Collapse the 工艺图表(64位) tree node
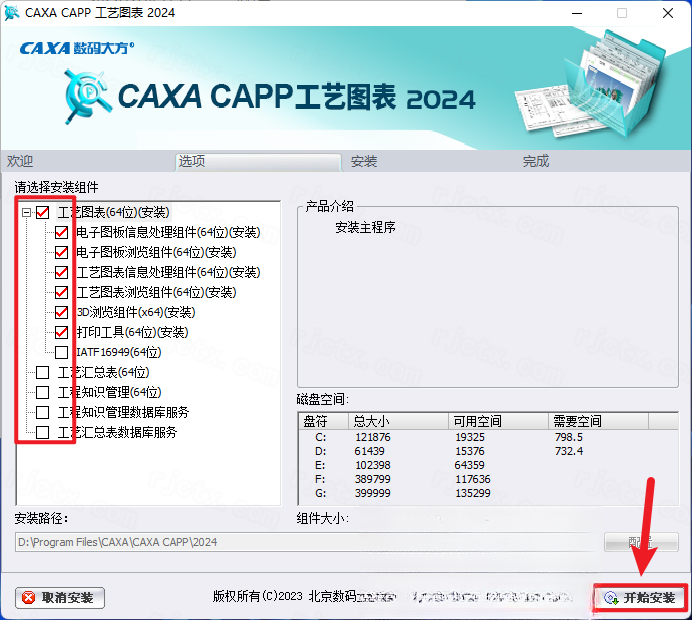The width and height of the screenshot is (692, 620). [x=26, y=212]
